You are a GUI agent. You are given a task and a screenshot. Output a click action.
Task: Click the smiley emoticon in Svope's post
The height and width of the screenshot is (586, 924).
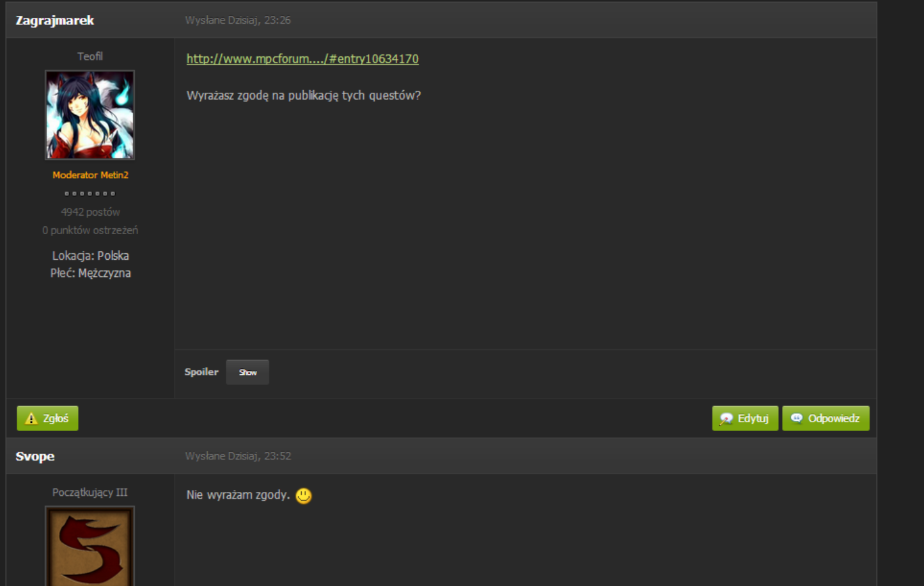[x=304, y=496]
